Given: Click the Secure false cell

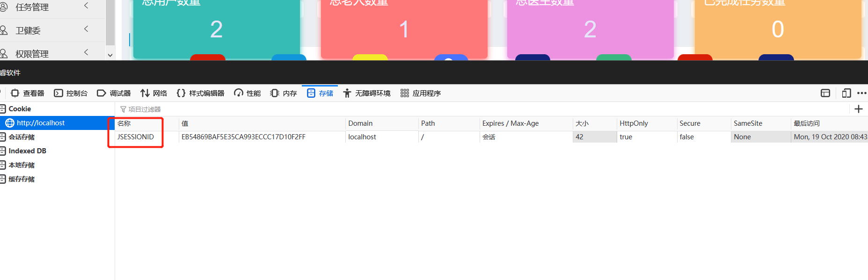Looking at the screenshot, I should pyautogui.click(x=704, y=137).
